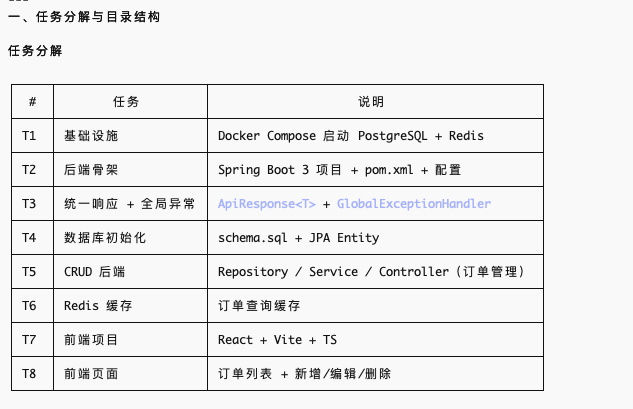This screenshot has width=633, height=409.
Task: Click the 一、任务分解与目录结构 heading
Action: pyautogui.click(x=84, y=17)
